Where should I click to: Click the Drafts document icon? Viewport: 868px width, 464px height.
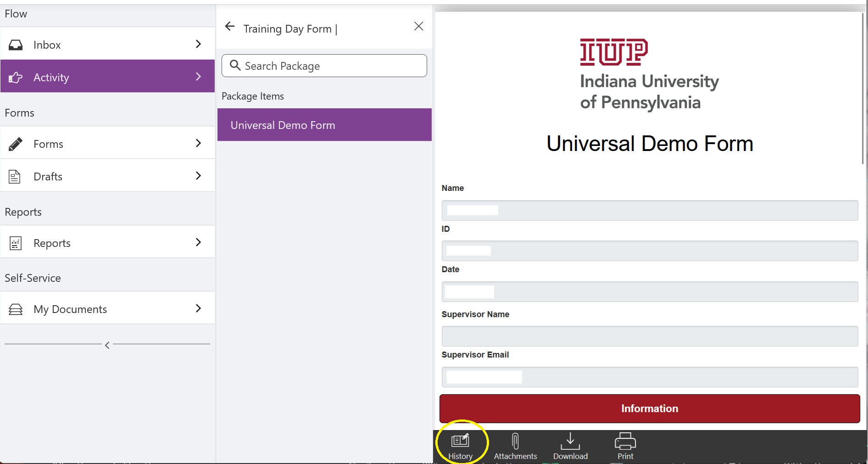(15, 176)
